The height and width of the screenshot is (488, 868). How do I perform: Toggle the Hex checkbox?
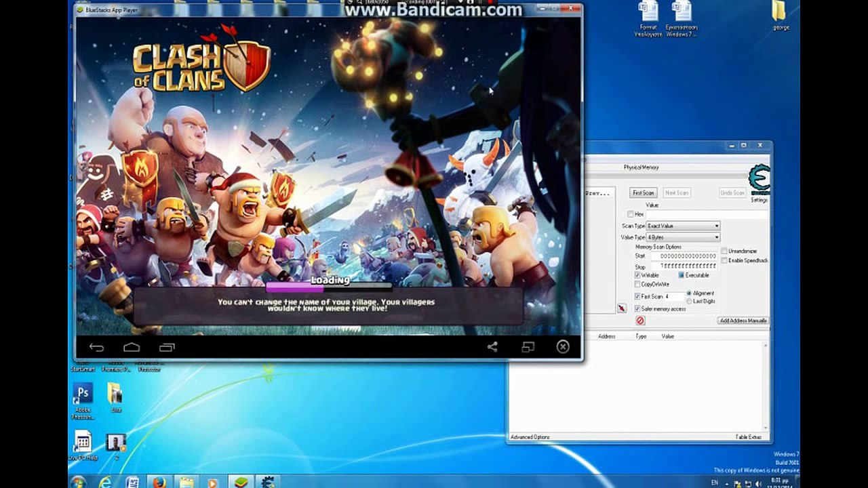click(631, 214)
